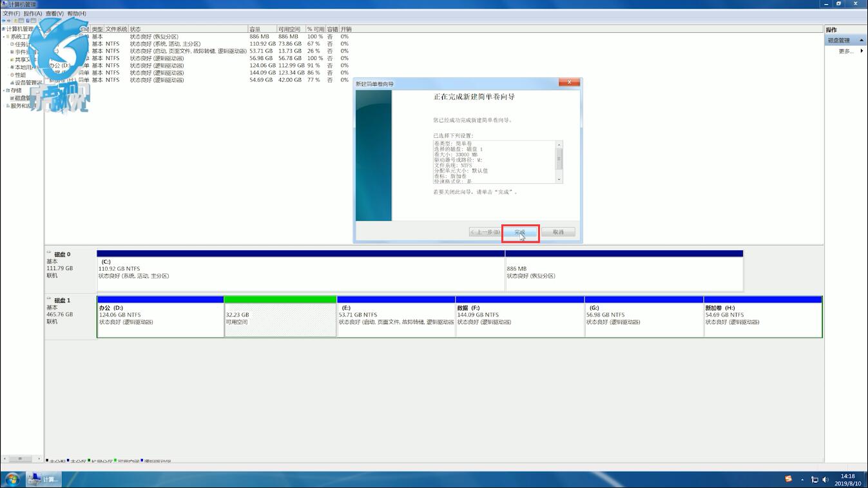
Task: Select 计算机管理 root tree node
Action: tap(19, 29)
